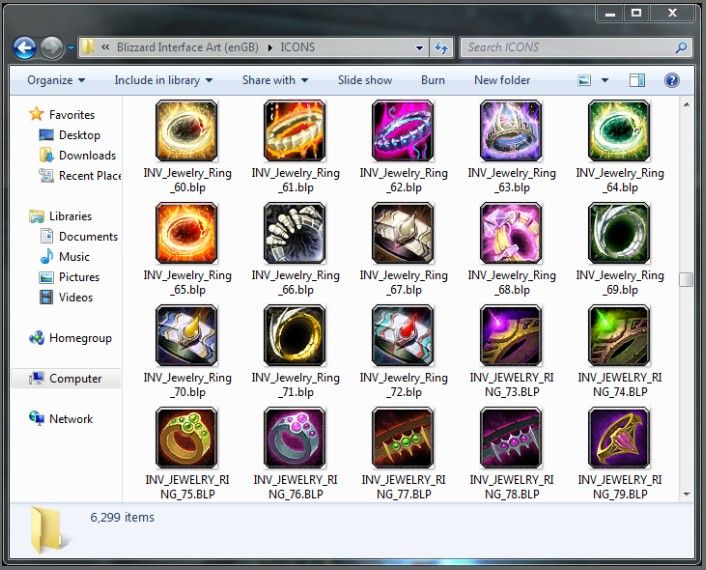706x570 pixels.
Task: Select the INV_JEWELRY_RING_78.BLP icon thumbnail
Action: (511, 438)
